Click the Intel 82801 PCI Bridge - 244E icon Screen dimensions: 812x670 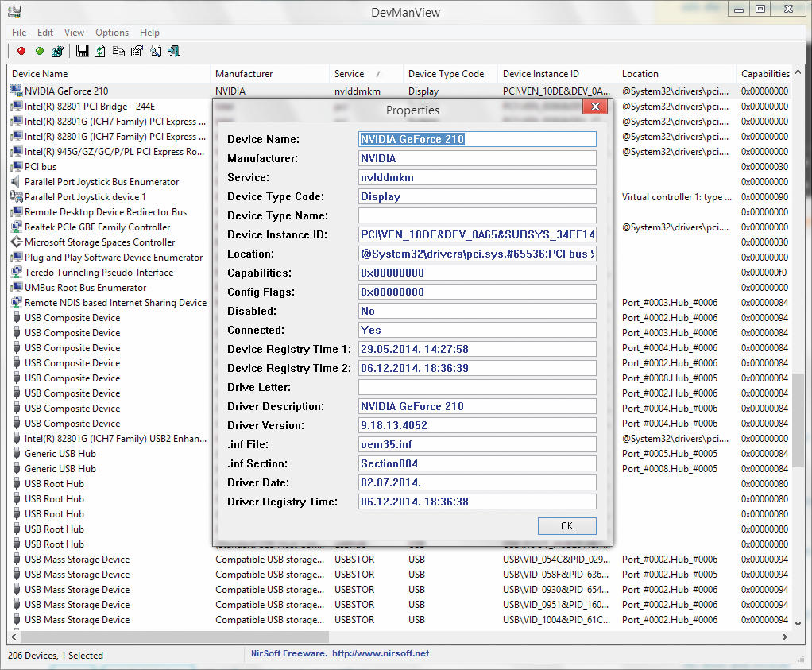[x=16, y=107]
